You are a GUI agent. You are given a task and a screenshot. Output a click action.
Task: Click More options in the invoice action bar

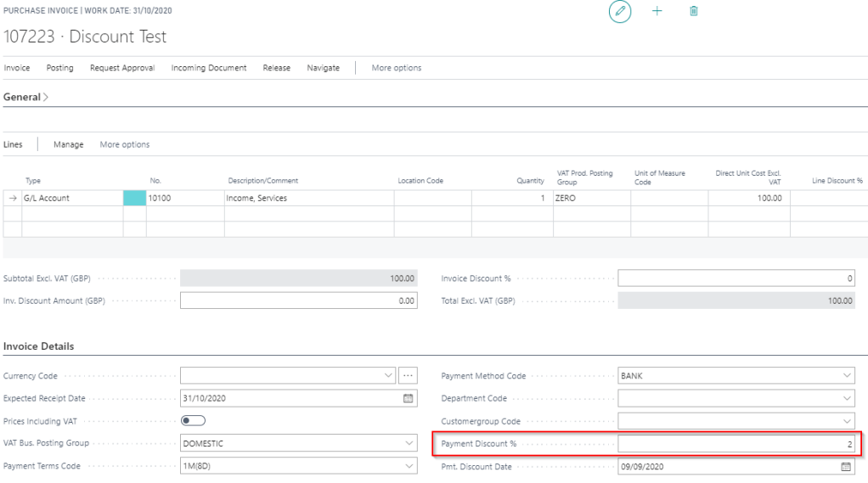click(x=396, y=68)
